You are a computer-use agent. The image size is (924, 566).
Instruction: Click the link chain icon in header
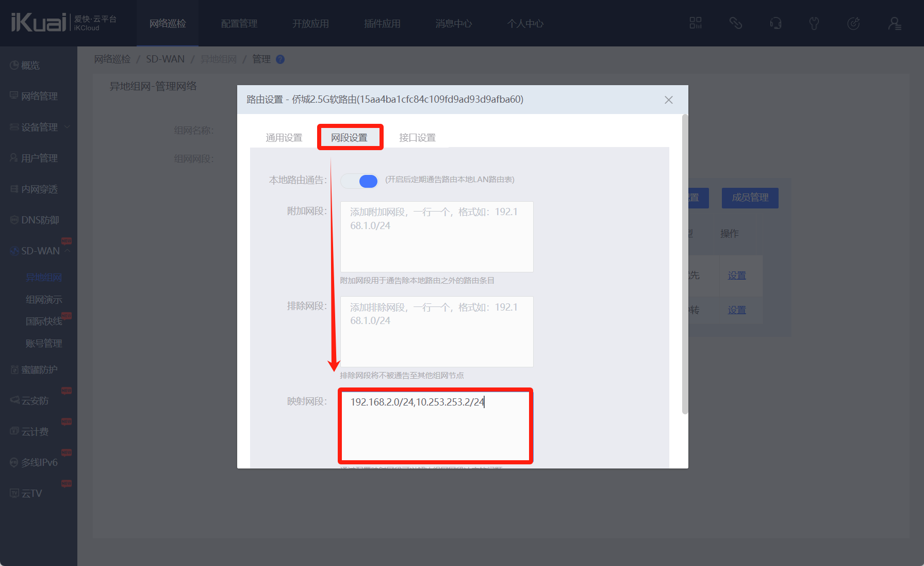[x=735, y=23]
